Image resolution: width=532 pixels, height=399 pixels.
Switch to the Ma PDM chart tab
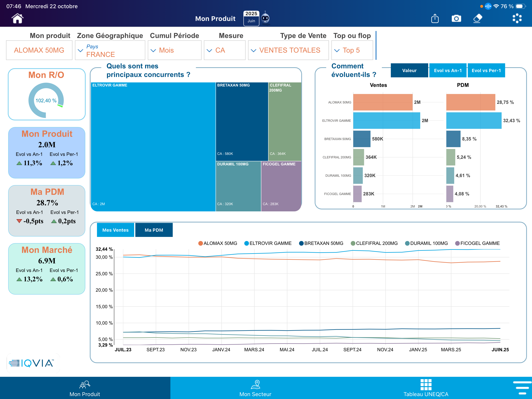coord(154,230)
